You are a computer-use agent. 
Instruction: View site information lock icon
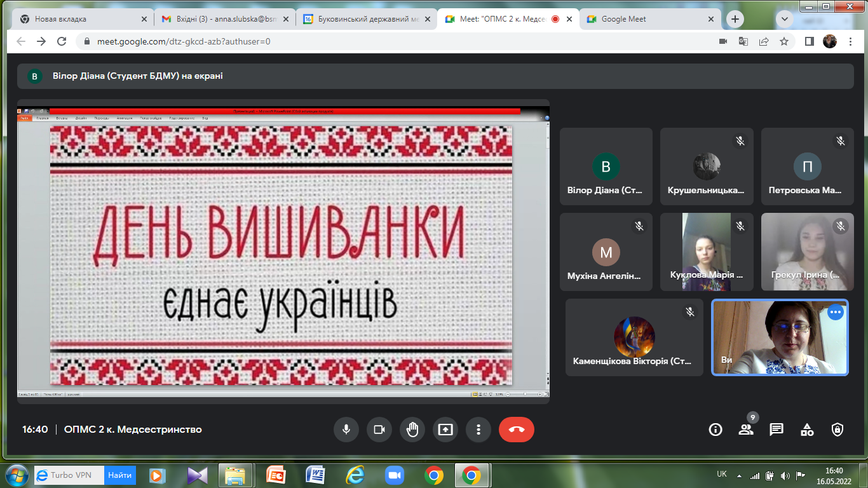87,41
